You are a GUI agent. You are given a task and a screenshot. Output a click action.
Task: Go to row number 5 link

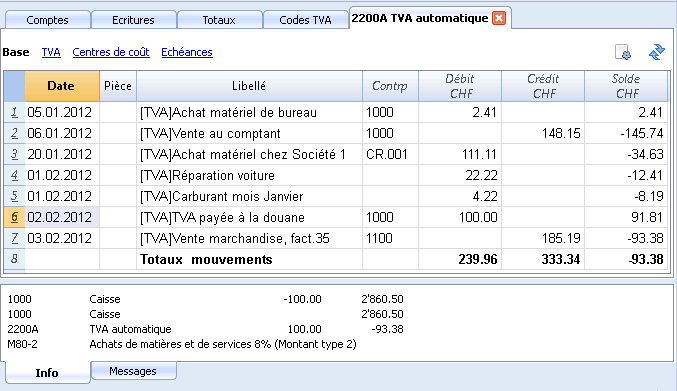point(14,196)
